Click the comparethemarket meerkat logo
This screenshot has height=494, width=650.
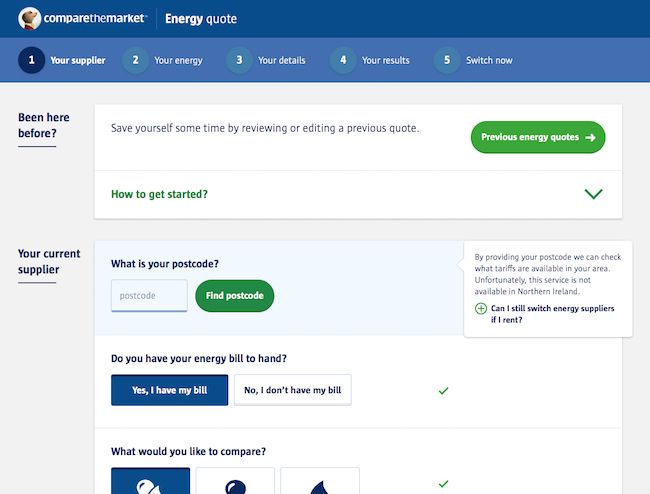pyautogui.click(x=29, y=19)
